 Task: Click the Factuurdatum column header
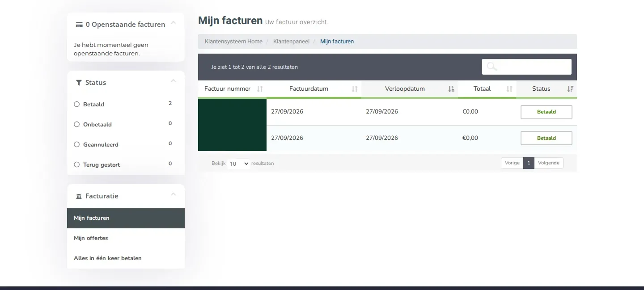coord(314,89)
